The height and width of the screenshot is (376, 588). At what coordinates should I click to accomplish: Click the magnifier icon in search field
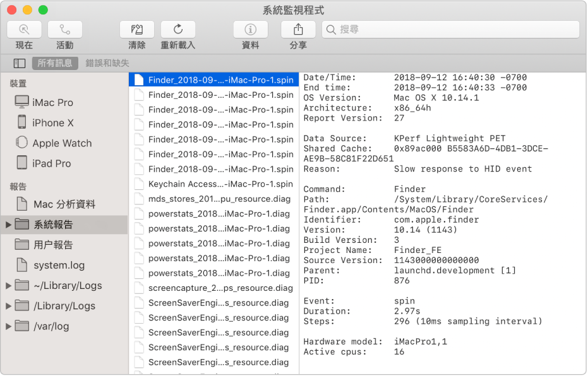[331, 30]
